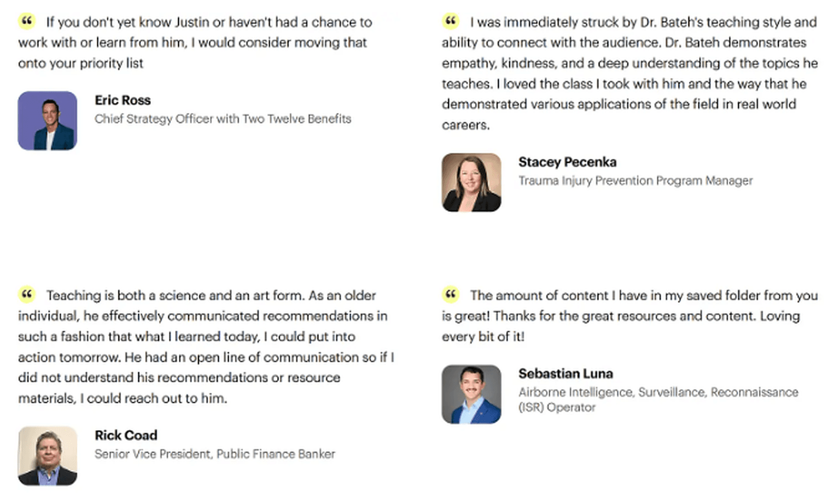The width and height of the screenshot is (840, 504).
Task: Click the Sebastian Luna name label
Action: pos(565,374)
